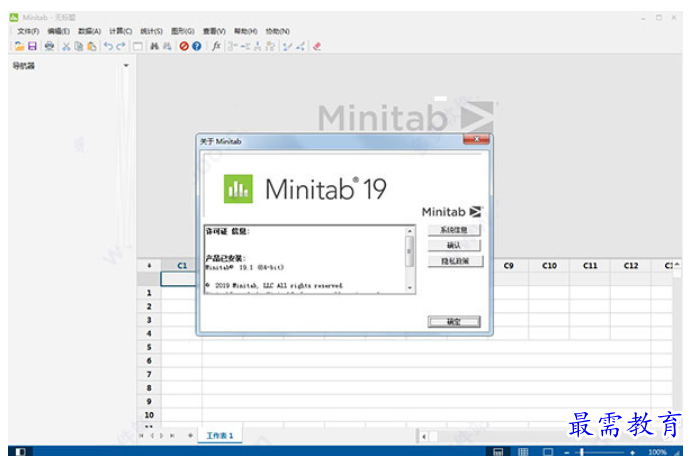The image size is (690, 456).
Task: Expand the 导航器 navigator dropdown arrow
Action: 126,66
